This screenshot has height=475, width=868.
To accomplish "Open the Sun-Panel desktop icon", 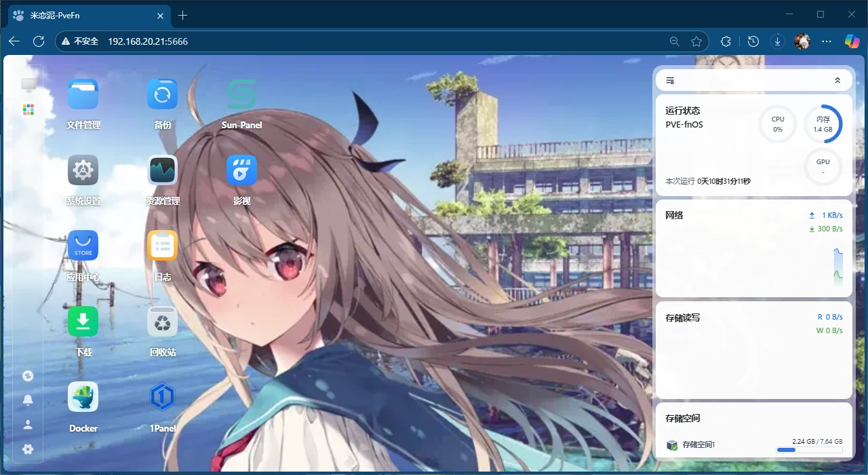I will (241, 94).
